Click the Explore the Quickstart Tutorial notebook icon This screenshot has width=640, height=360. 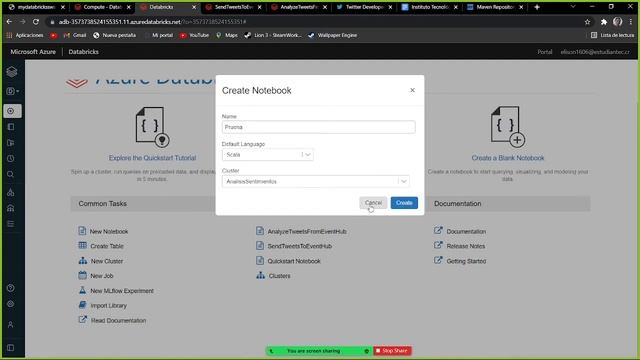coord(152,127)
